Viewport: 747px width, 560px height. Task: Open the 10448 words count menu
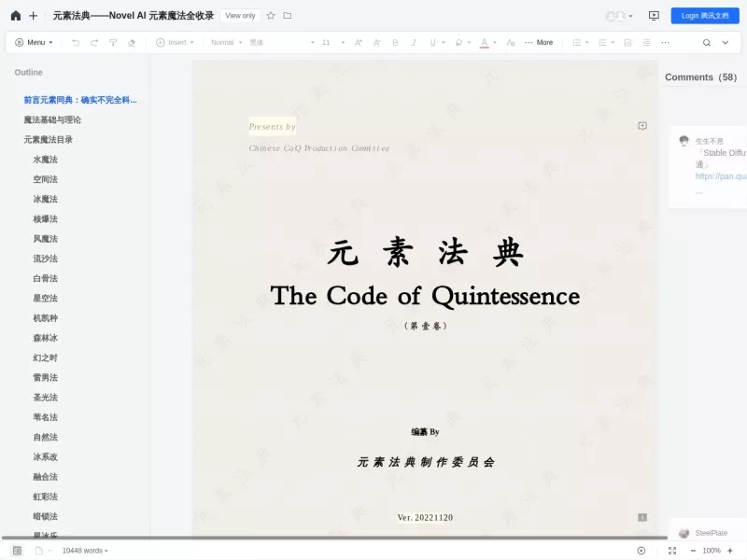pos(85,551)
